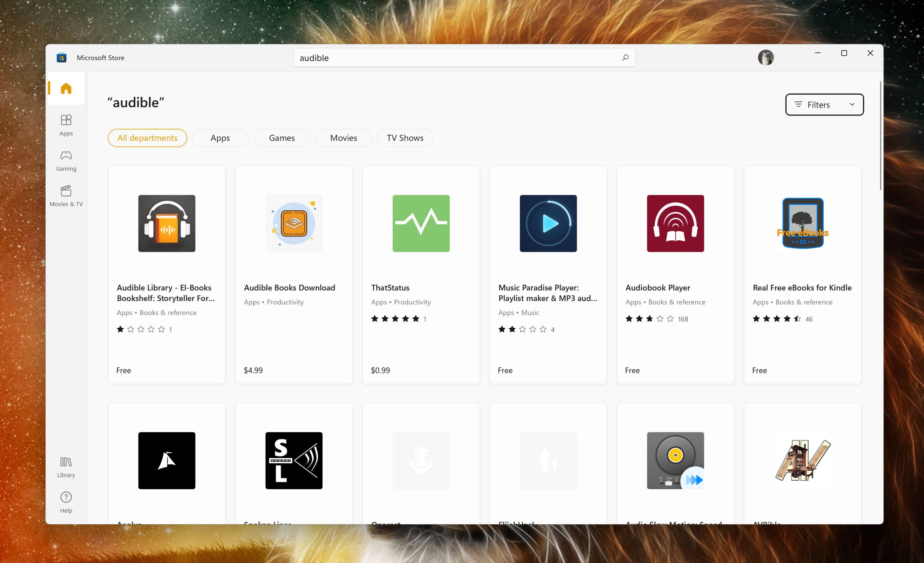Click the $4.99 price label

click(253, 370)
